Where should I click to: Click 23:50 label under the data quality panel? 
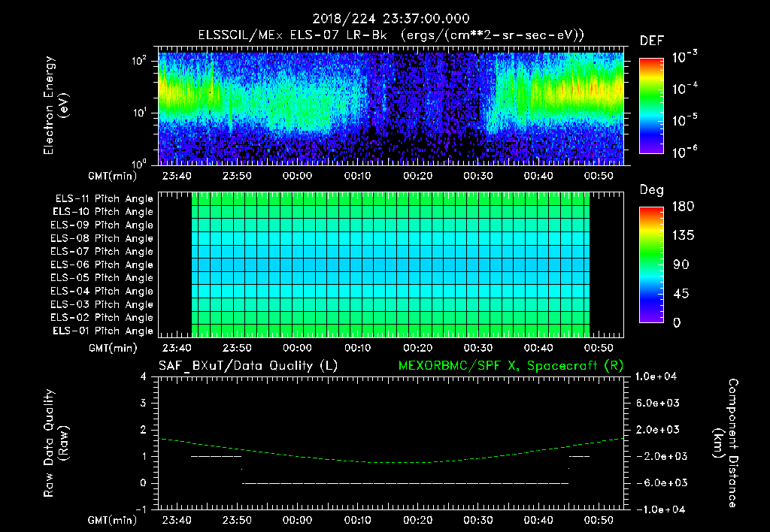tap(237, 520)
